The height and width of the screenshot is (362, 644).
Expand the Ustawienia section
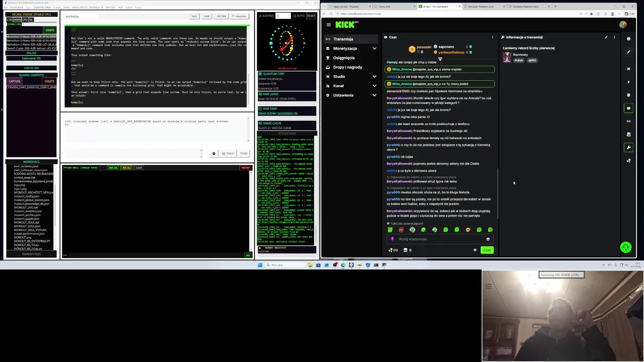(x=374, y=95)
